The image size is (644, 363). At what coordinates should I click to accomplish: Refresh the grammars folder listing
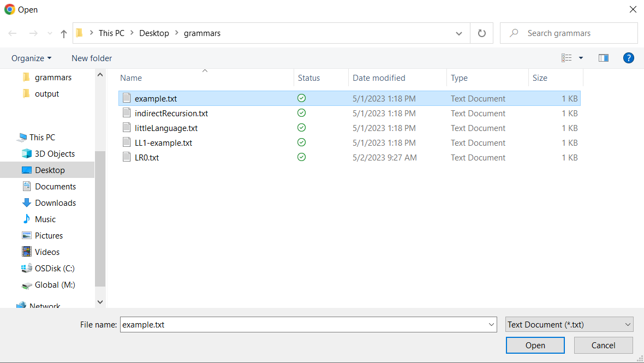[481, 33]
